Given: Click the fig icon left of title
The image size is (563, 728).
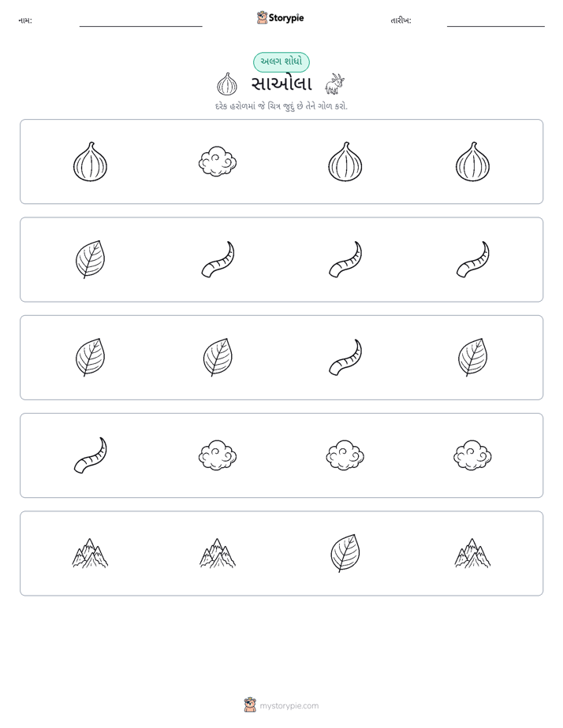Looking at the screenshot, I should coord(227,84).
